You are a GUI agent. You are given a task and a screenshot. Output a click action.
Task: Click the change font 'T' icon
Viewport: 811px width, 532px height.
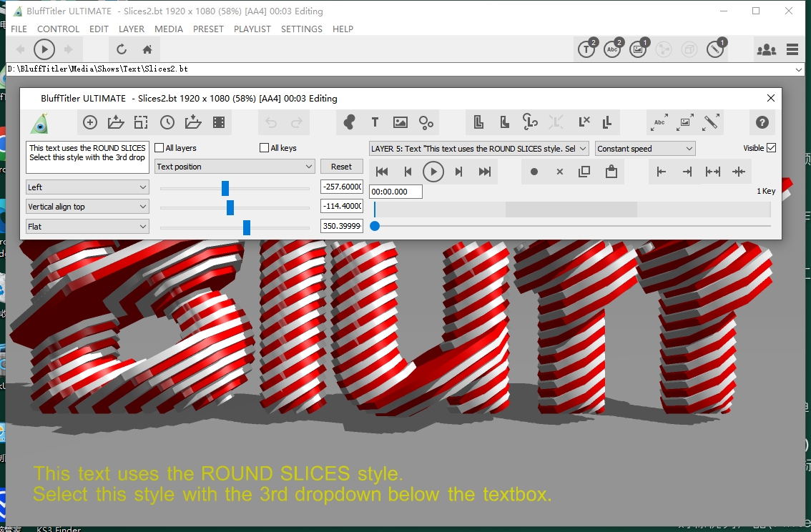point(375,122)
